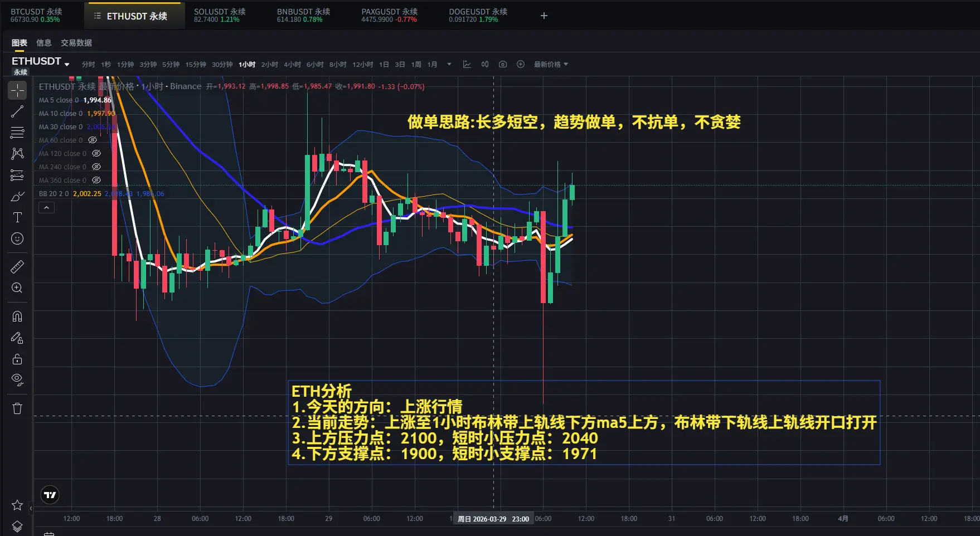Image resolution: width=980 pixels, height=536 pixels.
Task: Click the 2026-03-29 23:00 time axis label
Action: pos(493,519)
